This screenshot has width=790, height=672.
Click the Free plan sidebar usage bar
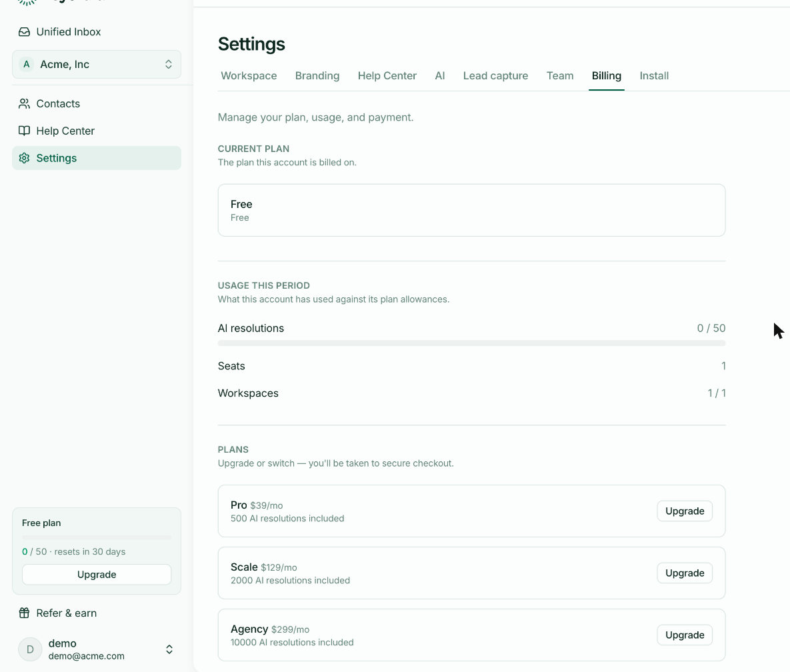click(x=97, y=537)
